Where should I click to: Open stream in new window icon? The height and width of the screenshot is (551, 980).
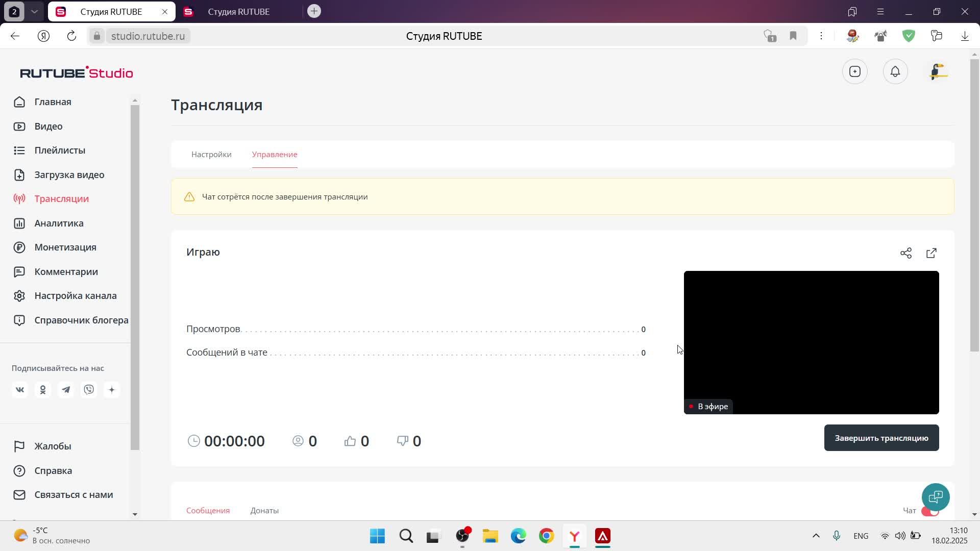[x=932, y=254]
